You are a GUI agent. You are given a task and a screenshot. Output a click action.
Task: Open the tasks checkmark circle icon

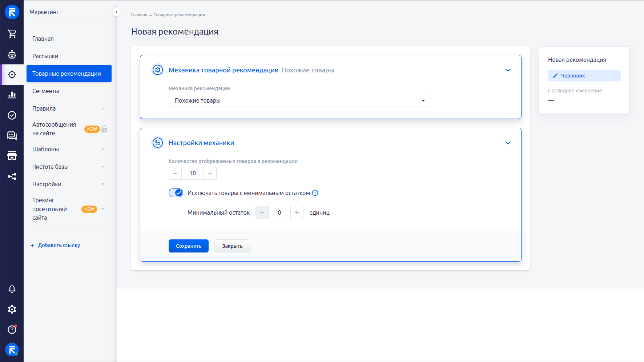coord(12,115)
